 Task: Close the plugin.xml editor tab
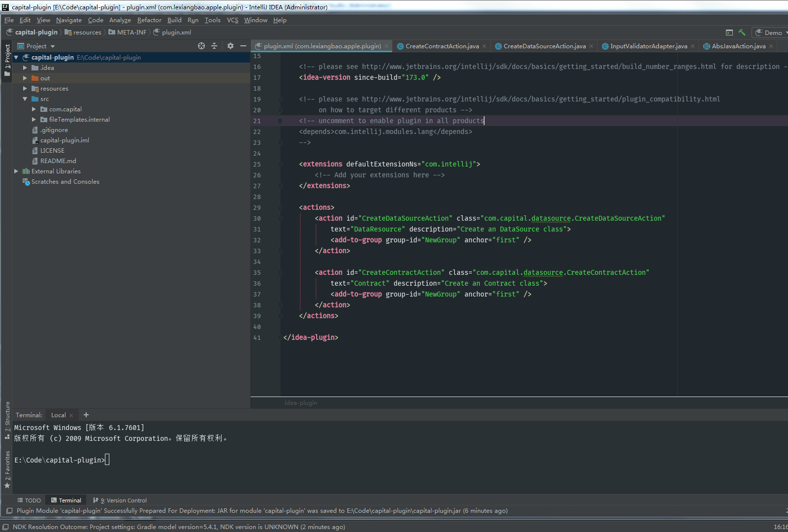tap(387, 46)
